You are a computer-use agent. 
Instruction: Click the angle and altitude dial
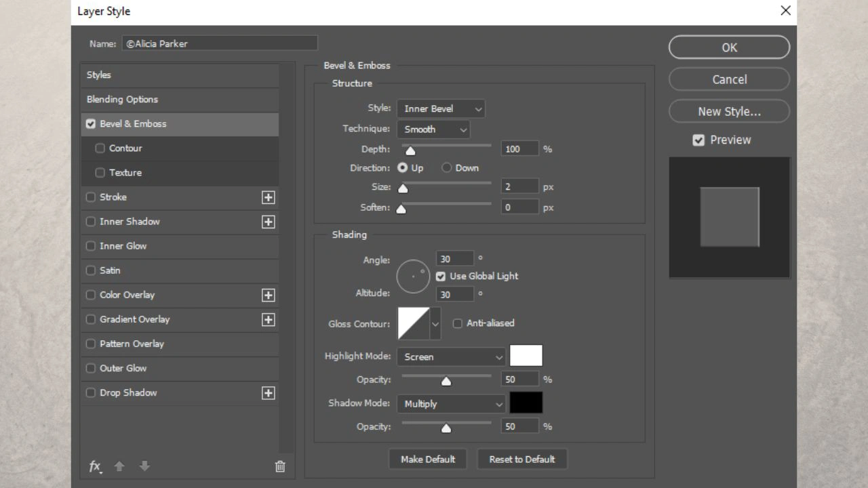click(414, 277)
